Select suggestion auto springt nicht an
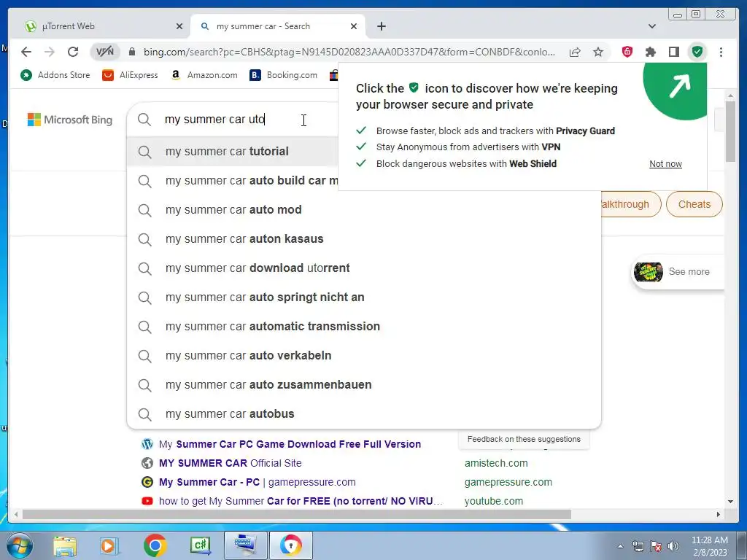747x560 pixels. (364, 297)
